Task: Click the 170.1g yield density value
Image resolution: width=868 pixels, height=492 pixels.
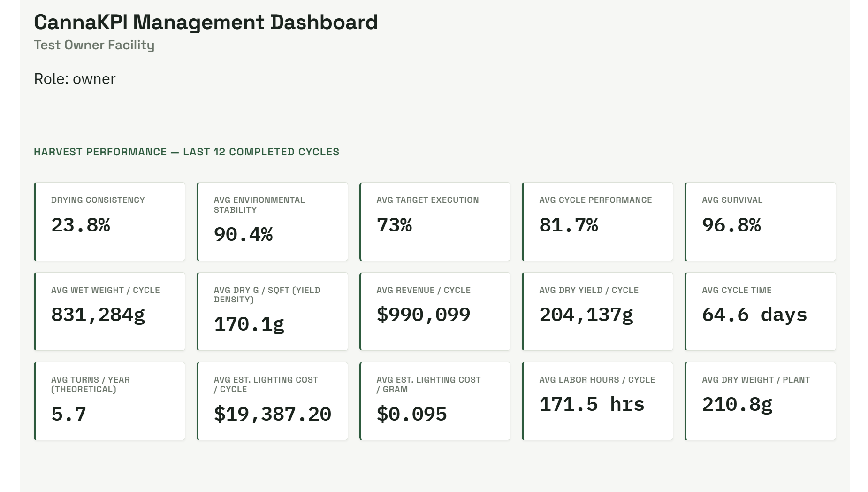Action: [249, 324]
